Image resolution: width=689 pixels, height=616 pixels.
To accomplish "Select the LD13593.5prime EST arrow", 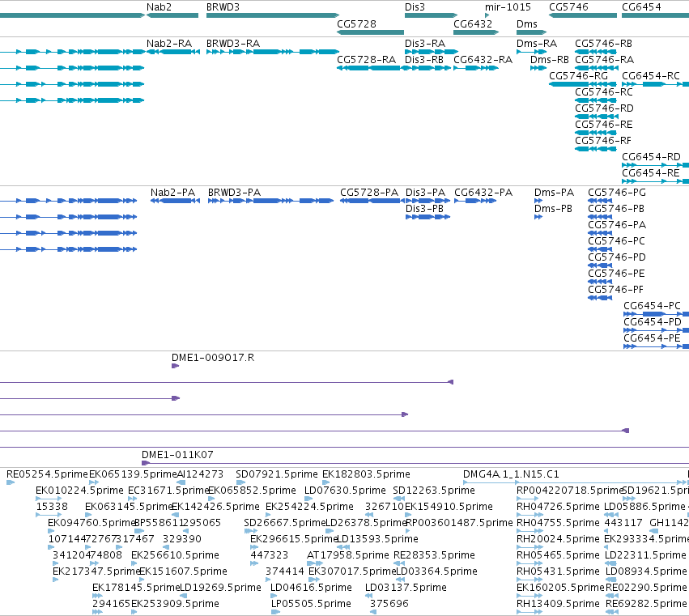I will [343, 547].
